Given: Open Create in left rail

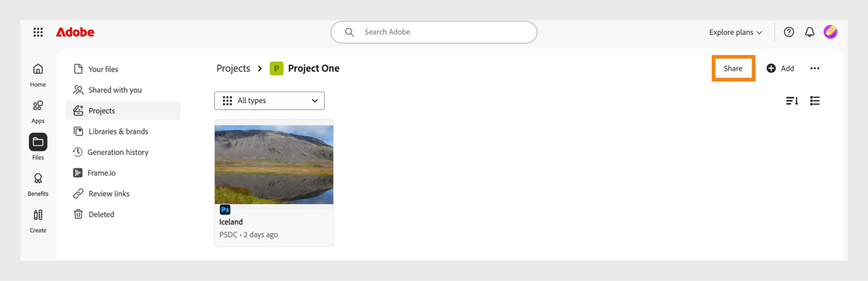Looking at the screenshot, I should point(38,221).
